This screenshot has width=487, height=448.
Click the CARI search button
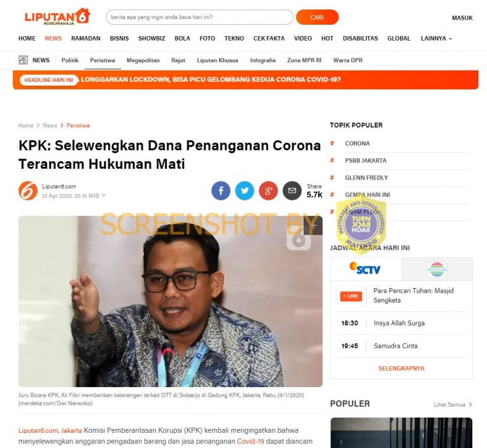pos(317,17)
